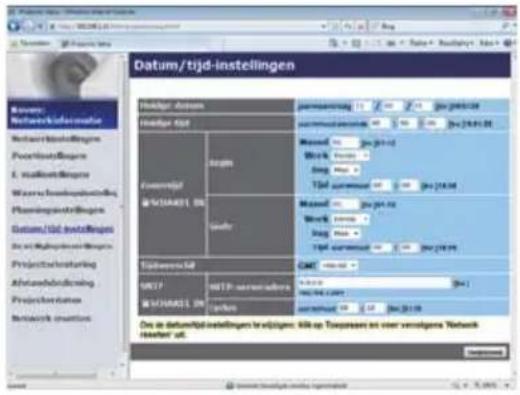The image size is (520, 395).
Task: Click the feeds icon in command bar
Action: click(356, 43)
